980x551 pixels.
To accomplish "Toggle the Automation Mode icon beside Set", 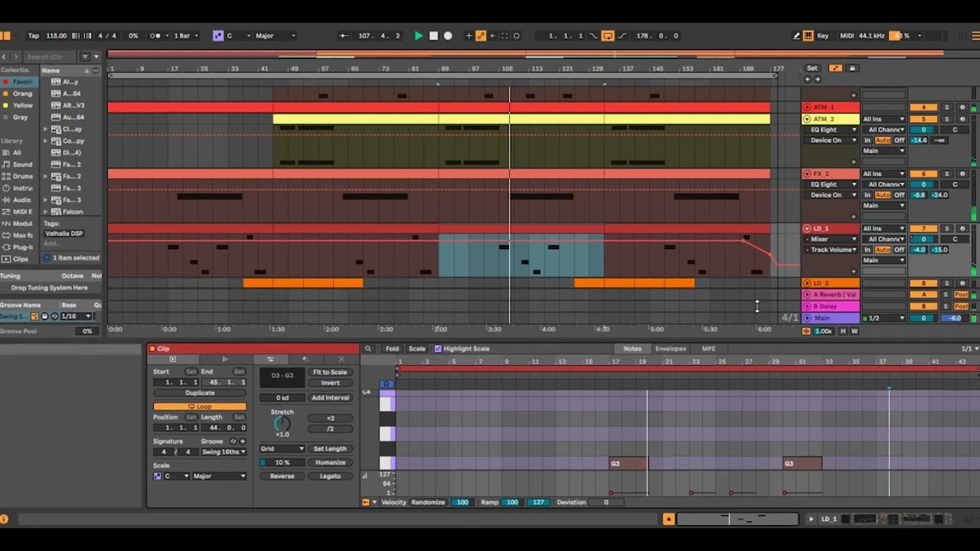I will click(835, 68).
